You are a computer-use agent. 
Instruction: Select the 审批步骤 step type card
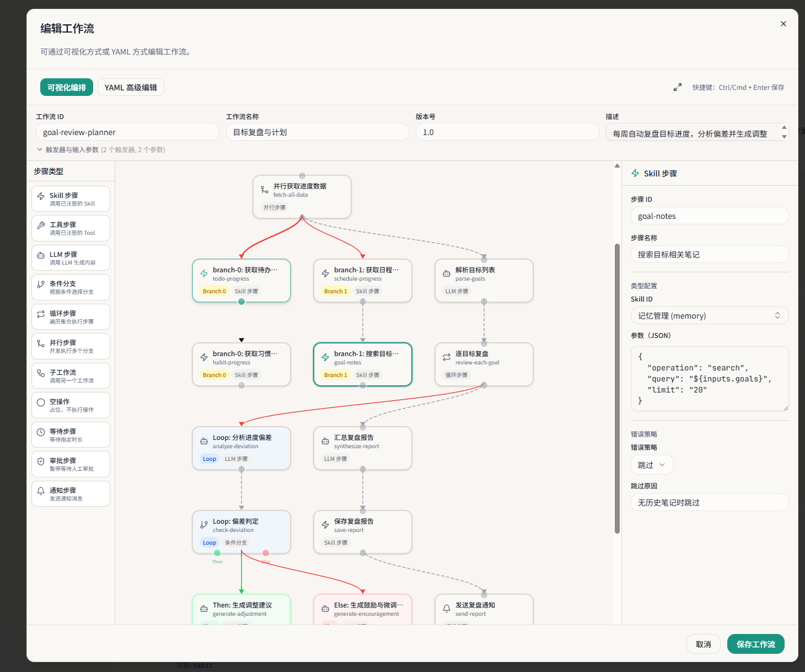click(71, 464)
